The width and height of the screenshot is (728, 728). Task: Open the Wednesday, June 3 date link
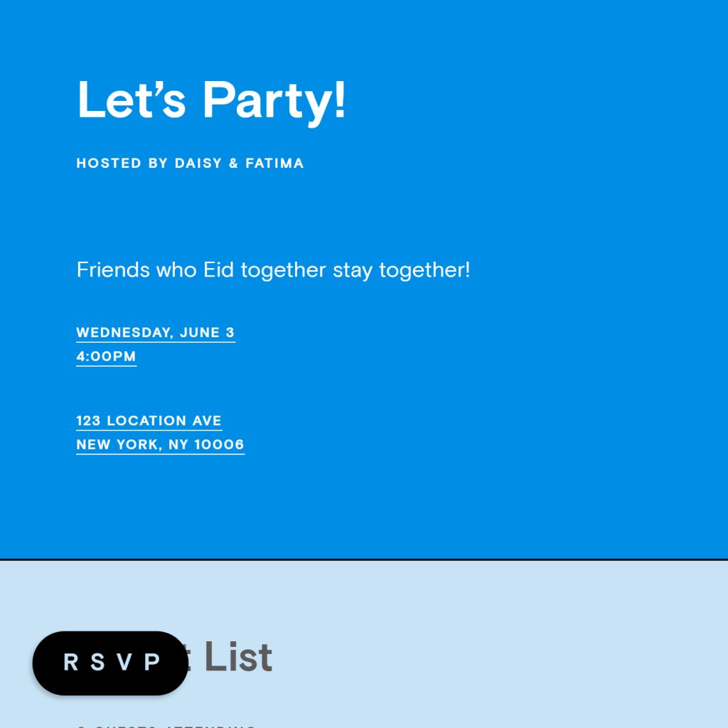tap(155, 332)
